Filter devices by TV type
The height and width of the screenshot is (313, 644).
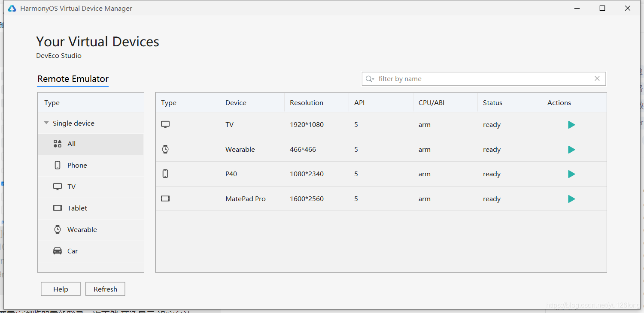click(x=91, y=187)
